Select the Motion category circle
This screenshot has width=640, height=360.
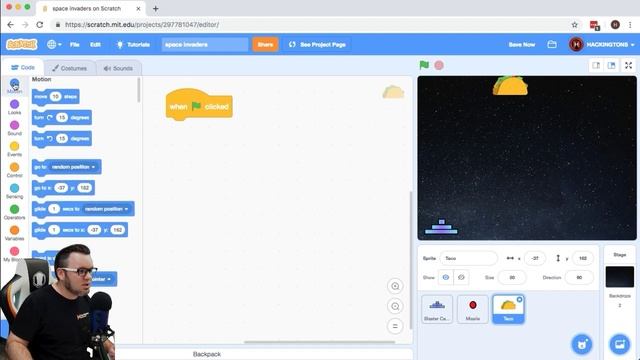tap(14, 84)
